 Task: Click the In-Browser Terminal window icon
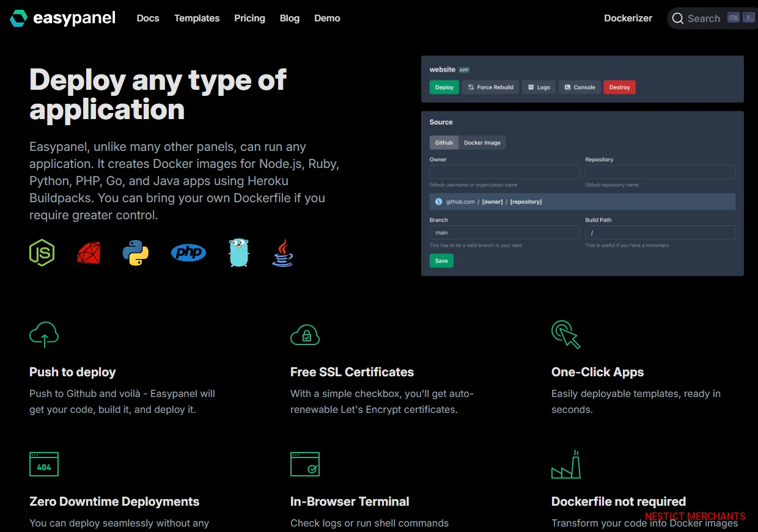(305, 464)
